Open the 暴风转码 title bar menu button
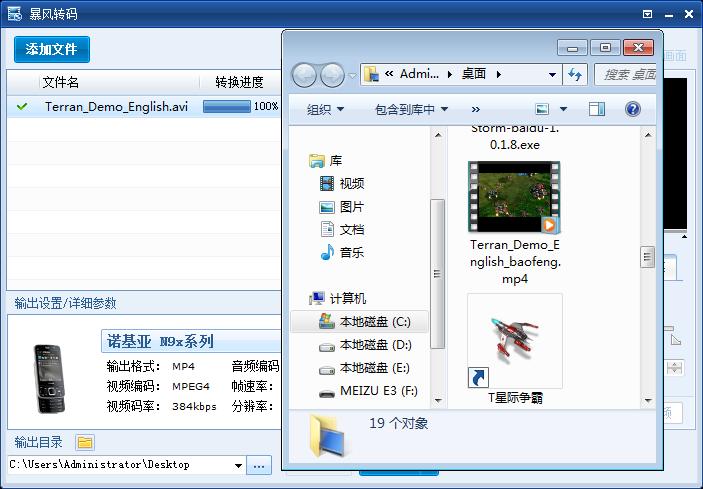Image resolution: width=703 pixels, height=489 pixels. [647, 14]
